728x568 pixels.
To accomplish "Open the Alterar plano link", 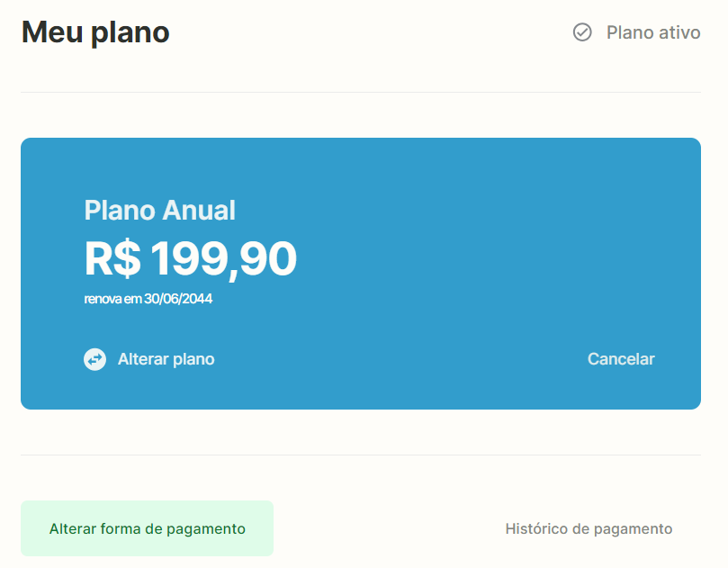I will [x=166, y=359].
